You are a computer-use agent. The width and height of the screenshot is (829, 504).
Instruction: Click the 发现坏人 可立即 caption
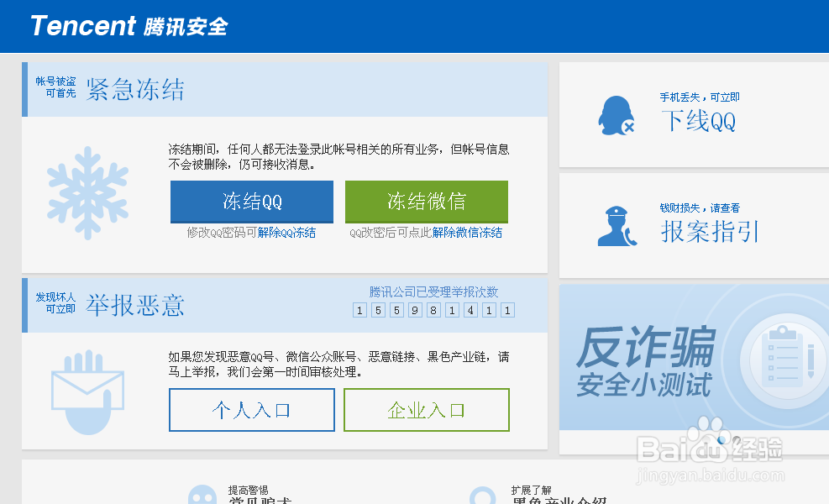56,303
